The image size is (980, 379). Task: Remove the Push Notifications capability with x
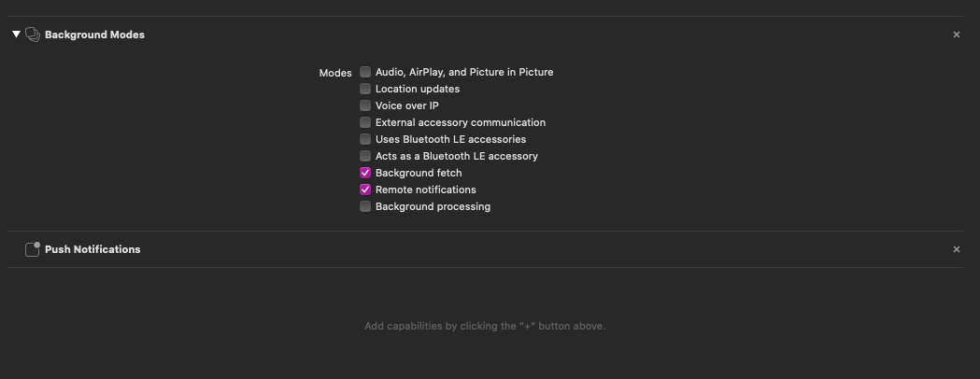click(956, 249)
